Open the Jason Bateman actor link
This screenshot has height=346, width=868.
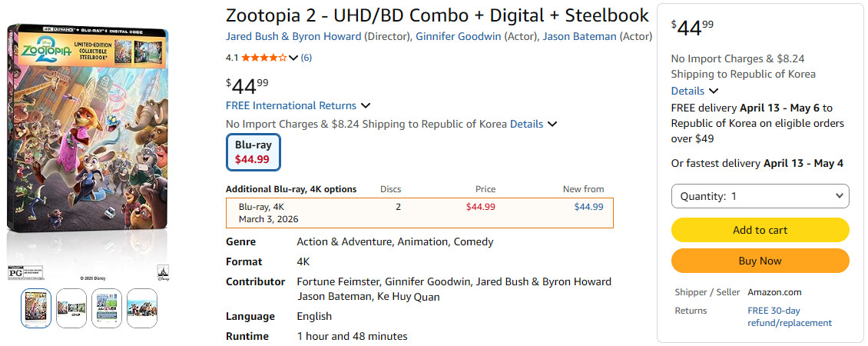pos(579,36)
